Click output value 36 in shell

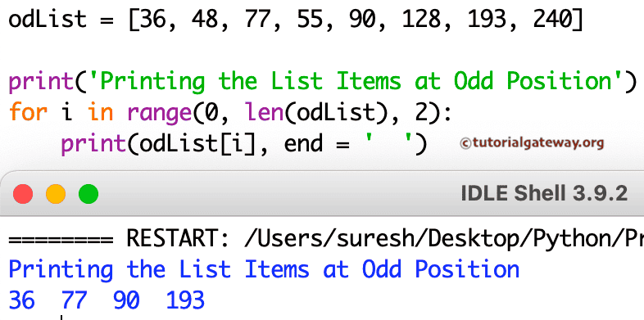21,300
